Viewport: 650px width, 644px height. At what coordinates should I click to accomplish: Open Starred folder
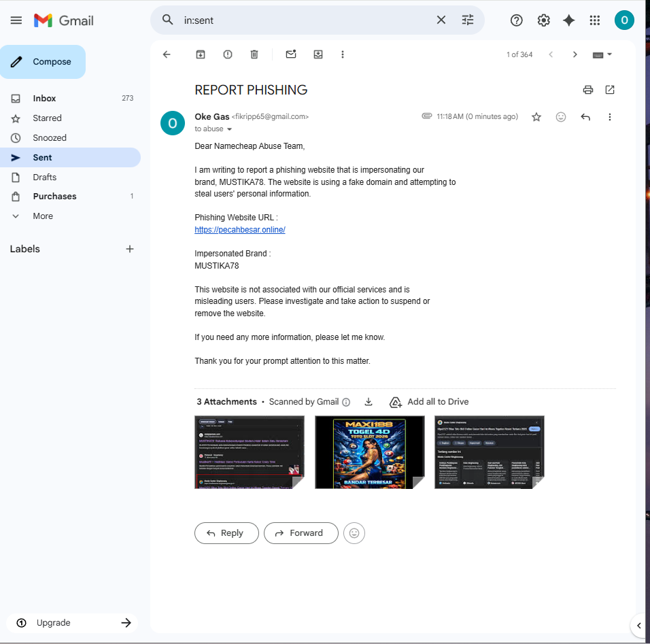(70, 118)
